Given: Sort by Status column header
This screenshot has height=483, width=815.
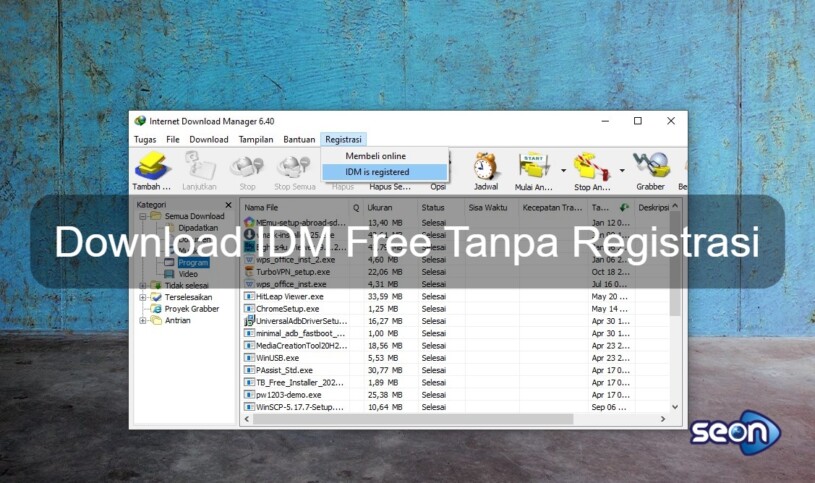Looking at the screenshot, I should 441,207.
